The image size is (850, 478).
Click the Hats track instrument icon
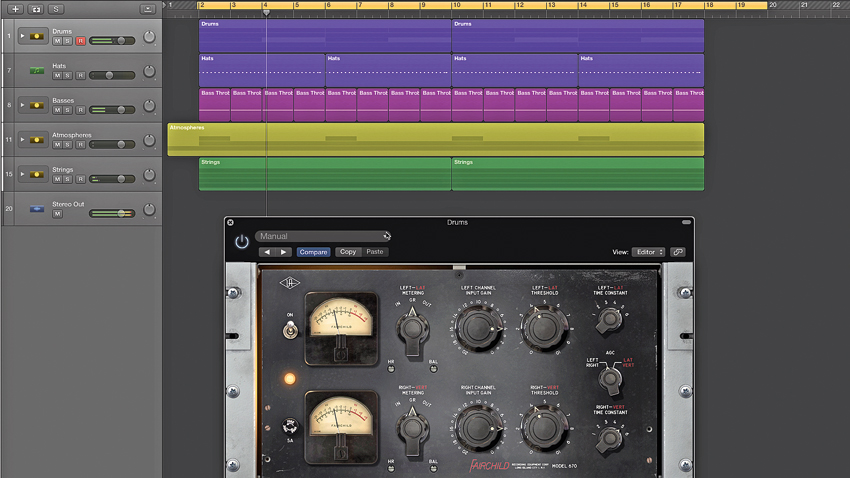(x=37, y=70)
